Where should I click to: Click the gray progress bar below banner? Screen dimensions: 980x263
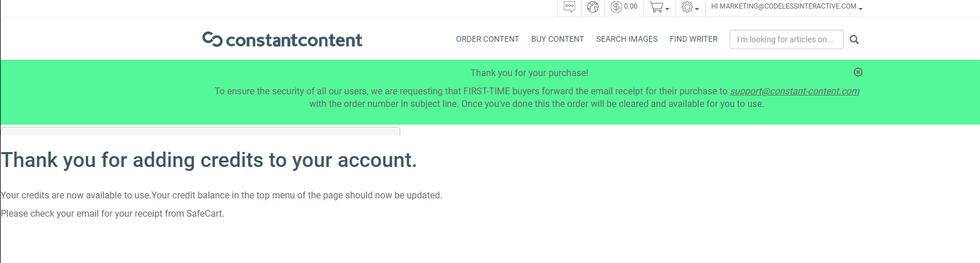pos(200,131)
